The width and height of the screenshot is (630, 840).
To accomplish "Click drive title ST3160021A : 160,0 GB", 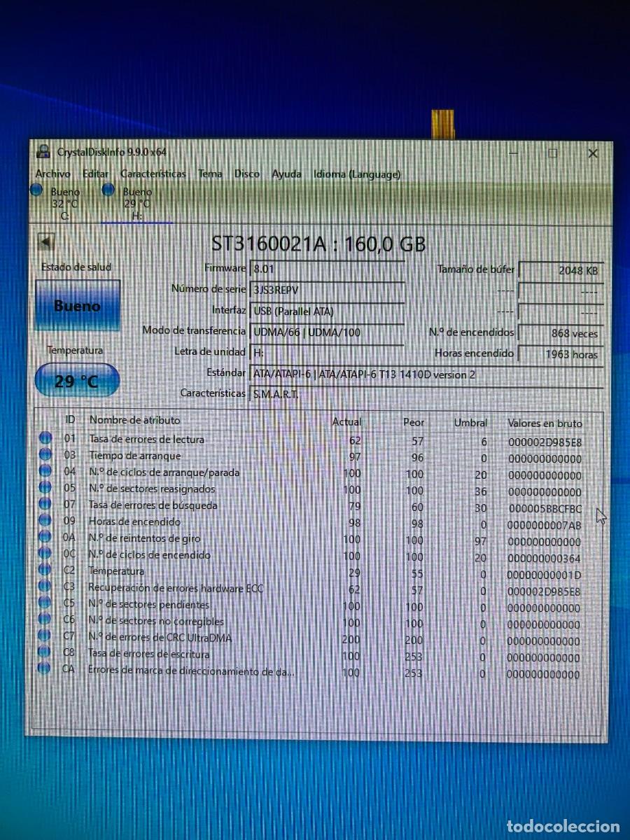I will (x=318, y=244).
